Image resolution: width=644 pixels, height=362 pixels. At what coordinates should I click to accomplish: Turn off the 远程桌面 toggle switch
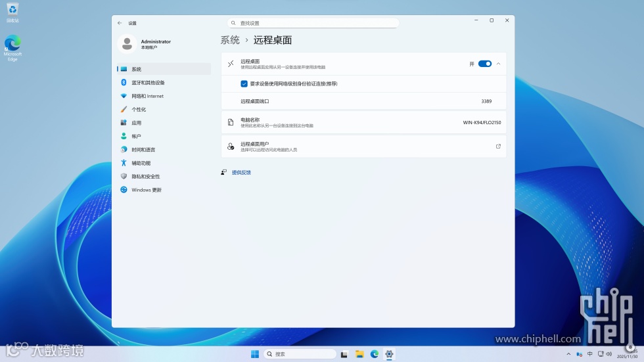[485, 64]
